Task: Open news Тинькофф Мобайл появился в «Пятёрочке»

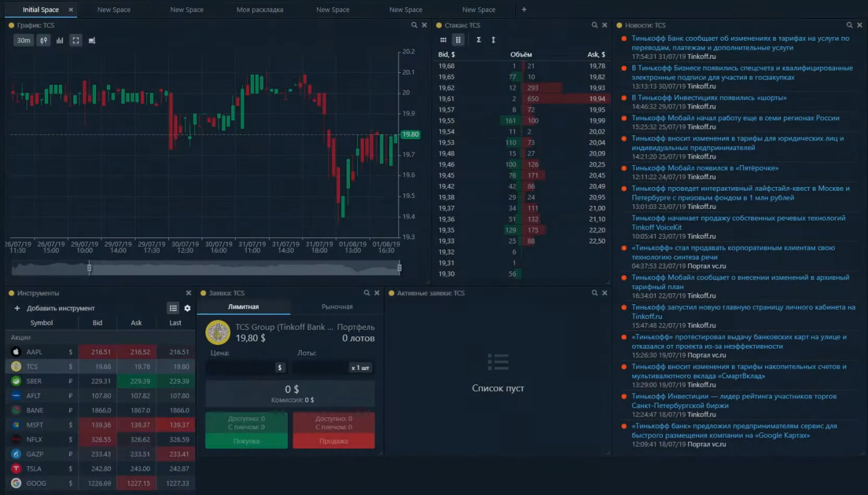Action: 705,168
